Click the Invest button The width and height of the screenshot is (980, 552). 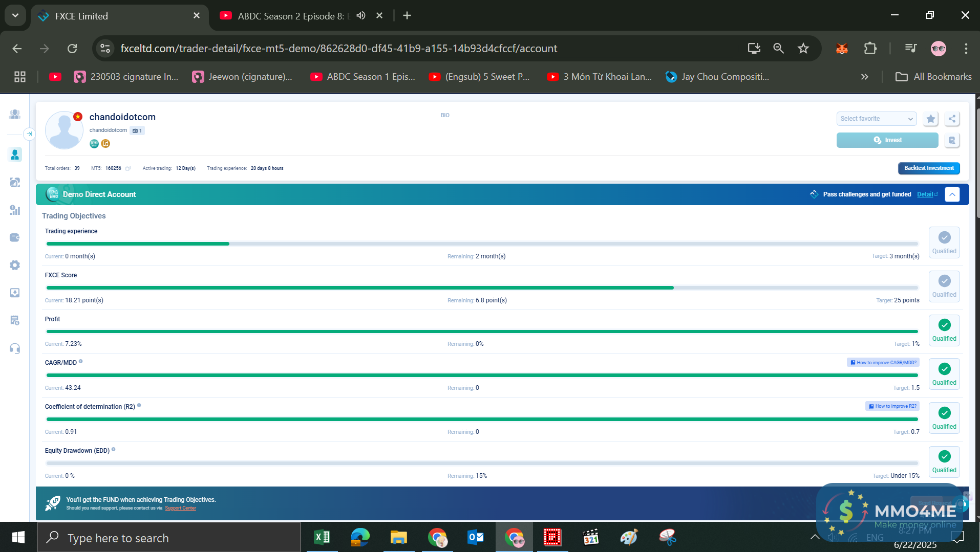point(887,140)
